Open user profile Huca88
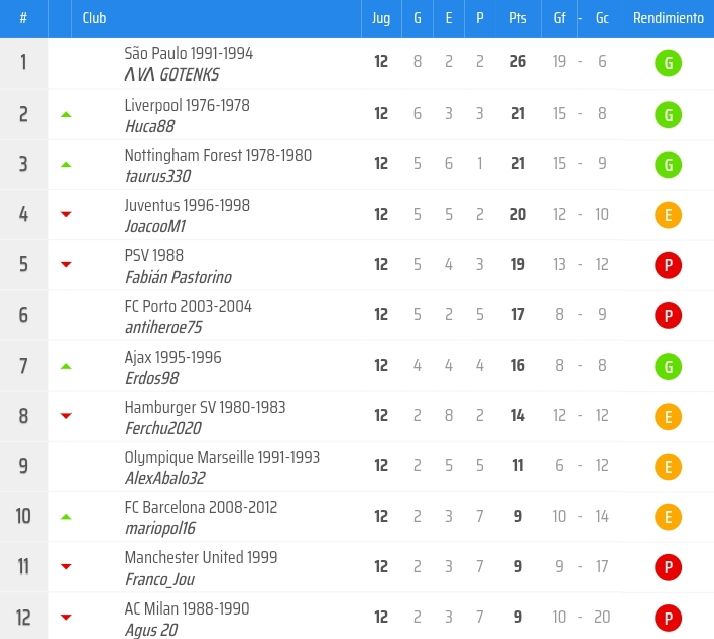 [x=150, y=126]
